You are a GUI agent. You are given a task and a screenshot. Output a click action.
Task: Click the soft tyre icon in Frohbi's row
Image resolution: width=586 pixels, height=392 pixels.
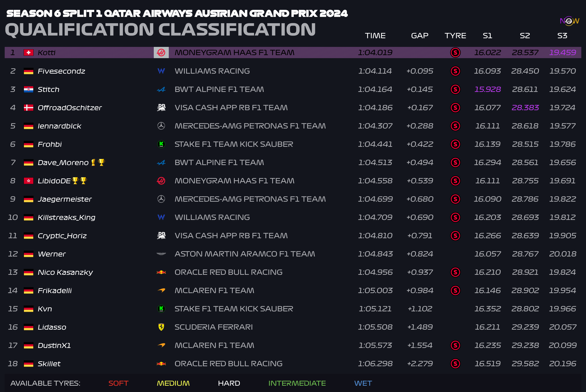pyautogui.click(x=455, y=144)
